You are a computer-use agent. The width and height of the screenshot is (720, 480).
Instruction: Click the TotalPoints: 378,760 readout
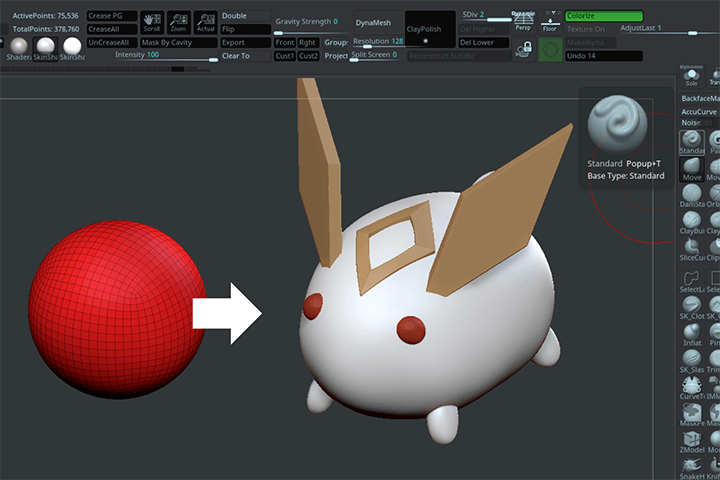[46, 29]
